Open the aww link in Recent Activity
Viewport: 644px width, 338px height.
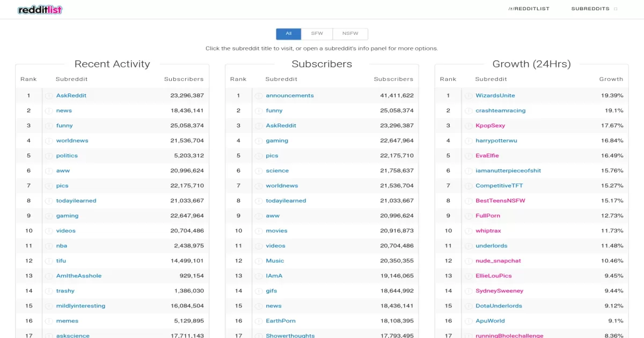click(63, 171)
